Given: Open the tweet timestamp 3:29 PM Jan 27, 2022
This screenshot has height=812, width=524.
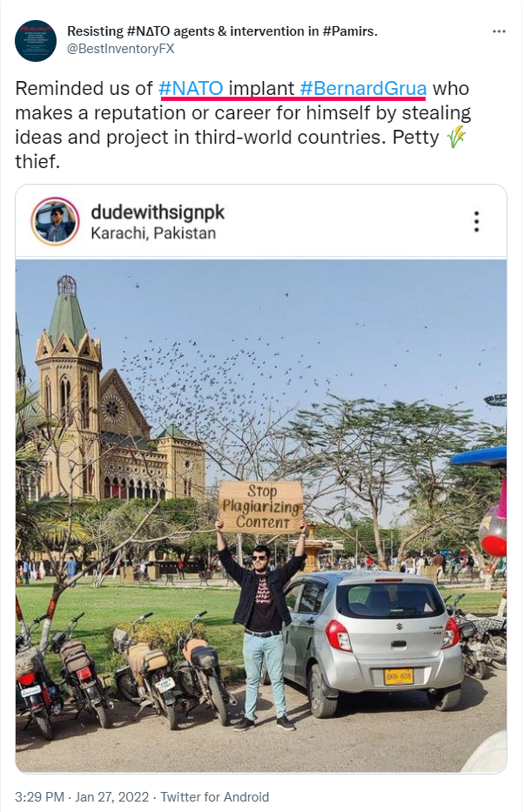Looking at the screenshot, I should coord(82,796).
